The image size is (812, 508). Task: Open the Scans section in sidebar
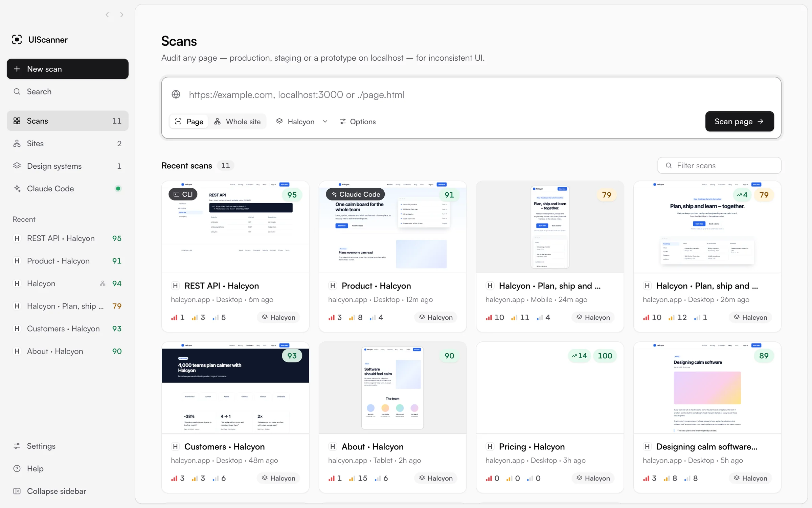pyautogui.click(x=68, y=121)
